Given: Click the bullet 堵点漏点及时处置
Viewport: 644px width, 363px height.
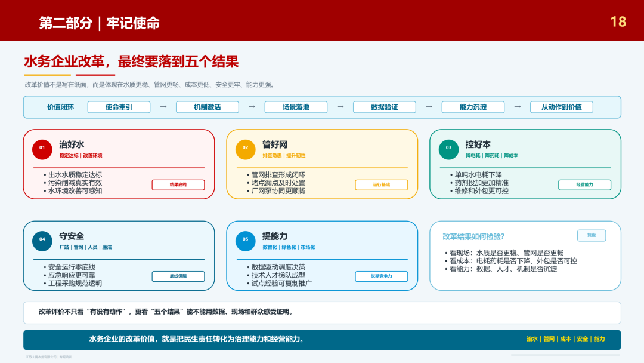Looking at the screenshot, I should 278,183.
